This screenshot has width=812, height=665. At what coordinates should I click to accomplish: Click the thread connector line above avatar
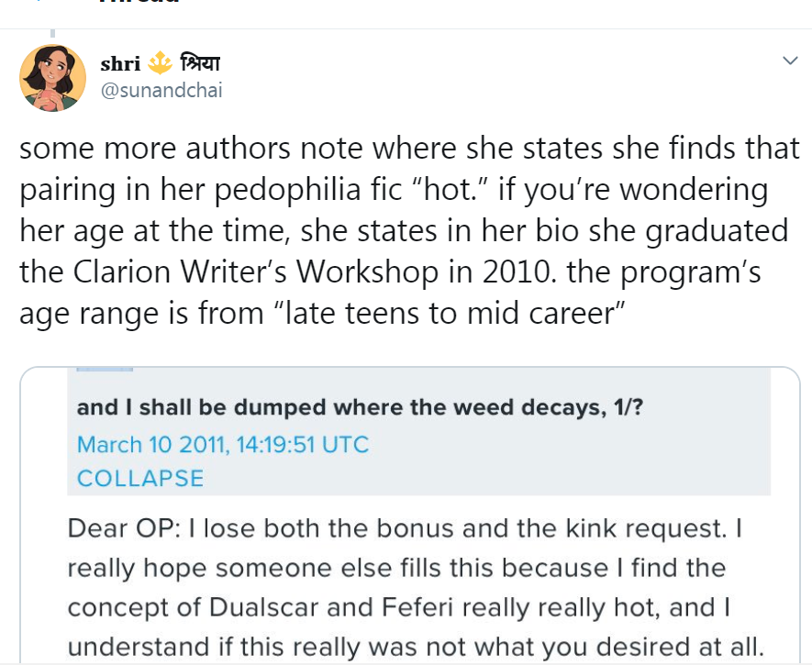[x=52, y=34]
